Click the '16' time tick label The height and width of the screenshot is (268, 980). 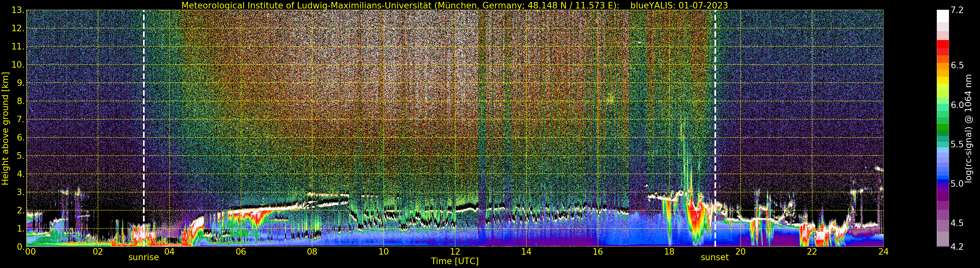(598, 252)
